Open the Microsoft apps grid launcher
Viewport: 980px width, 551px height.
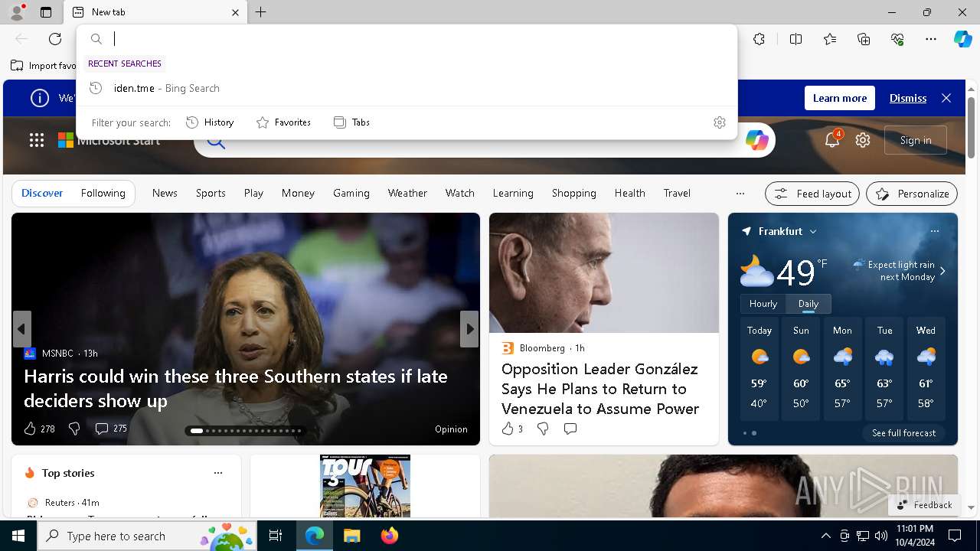(x=37, y=140)
